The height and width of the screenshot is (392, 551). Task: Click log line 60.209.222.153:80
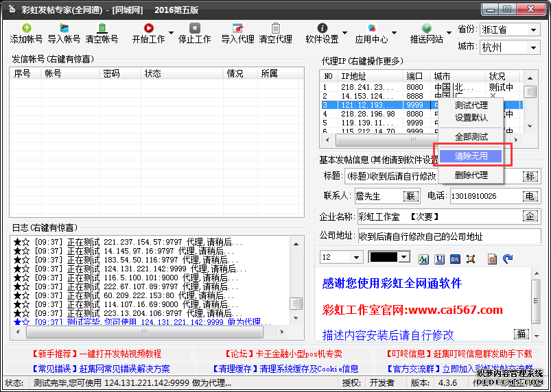(x=124, y=295)
